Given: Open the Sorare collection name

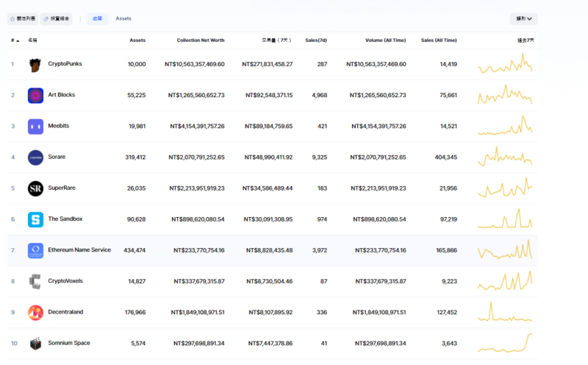Looking at the screenshot, I should click(57, 157).
